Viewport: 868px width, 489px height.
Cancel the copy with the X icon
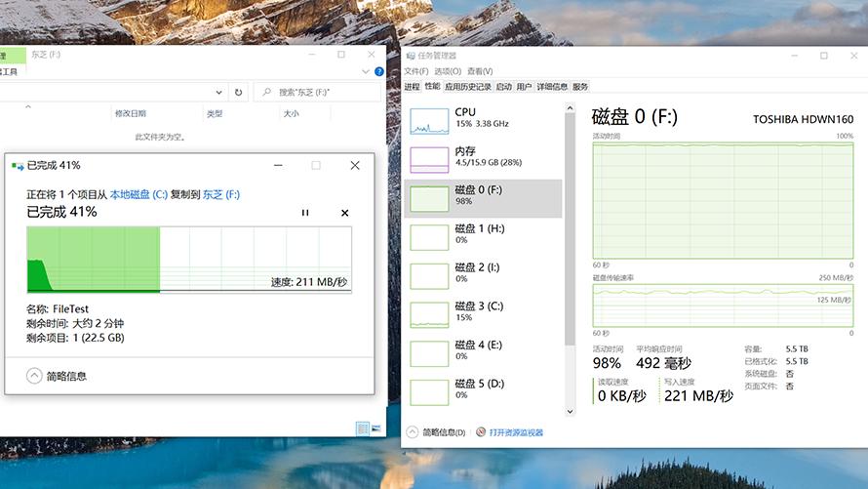point(344,213)
